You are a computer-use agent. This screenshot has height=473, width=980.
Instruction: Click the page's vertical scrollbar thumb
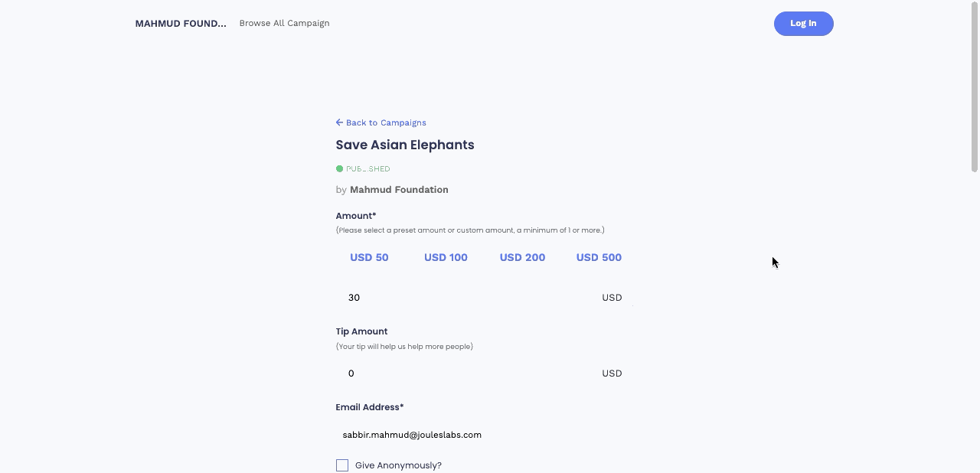coord(975,86)
